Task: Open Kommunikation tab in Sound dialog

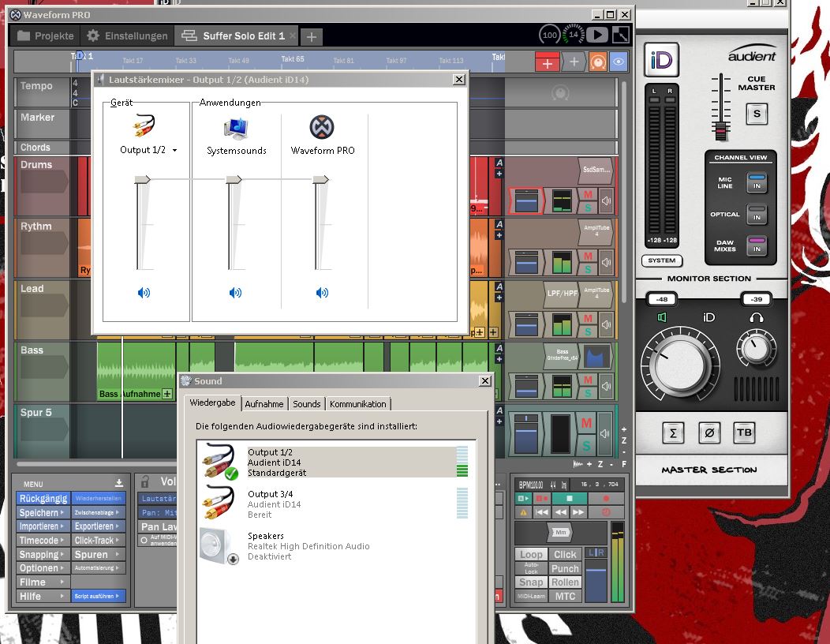Action: tap(358, 403)
